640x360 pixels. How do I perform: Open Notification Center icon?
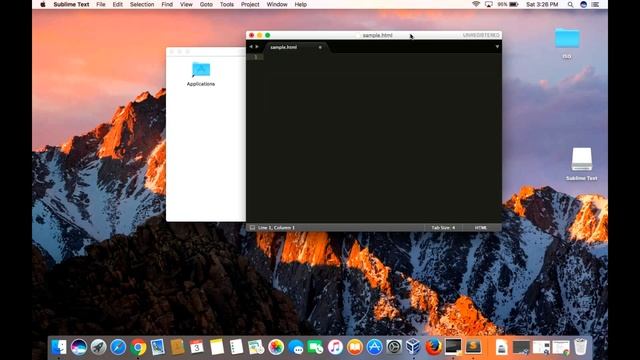[x=596, y=4]
